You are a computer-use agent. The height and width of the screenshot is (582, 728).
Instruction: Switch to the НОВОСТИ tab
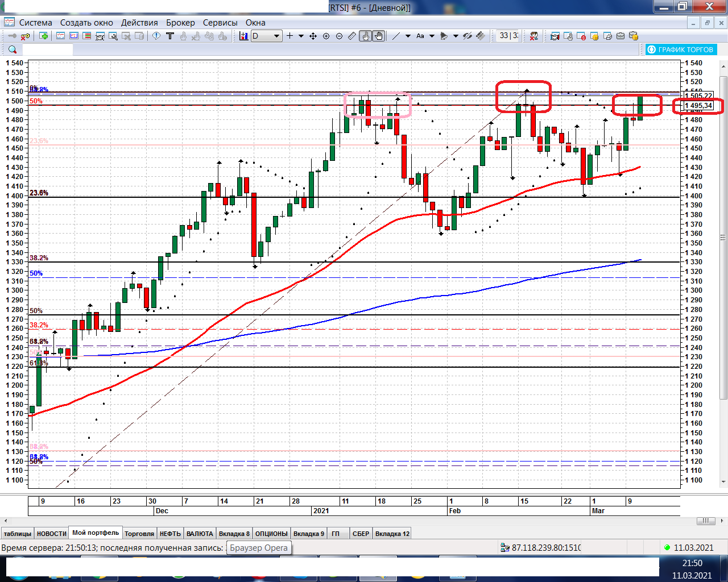click(x=52, y=534)
